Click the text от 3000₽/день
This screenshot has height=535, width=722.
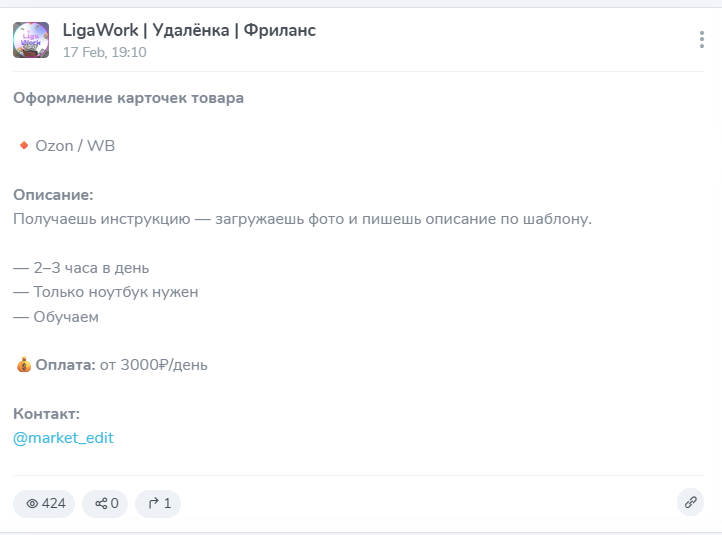[x=154, y=365]
